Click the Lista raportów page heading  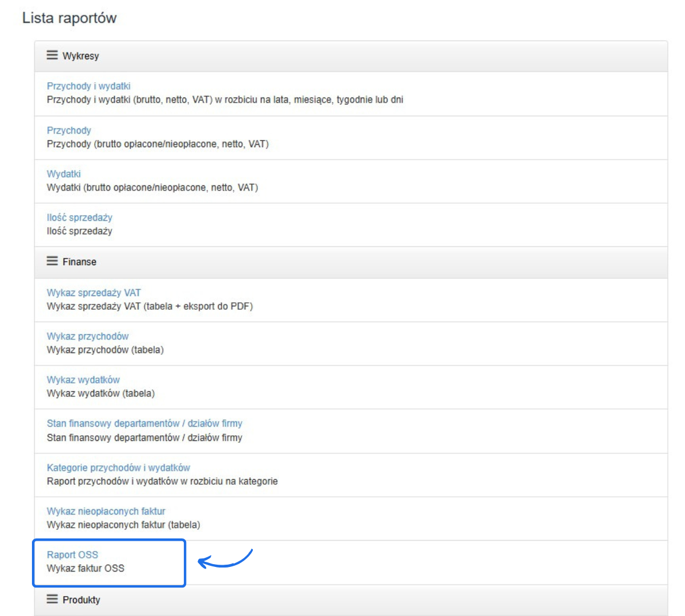point(69,18)
